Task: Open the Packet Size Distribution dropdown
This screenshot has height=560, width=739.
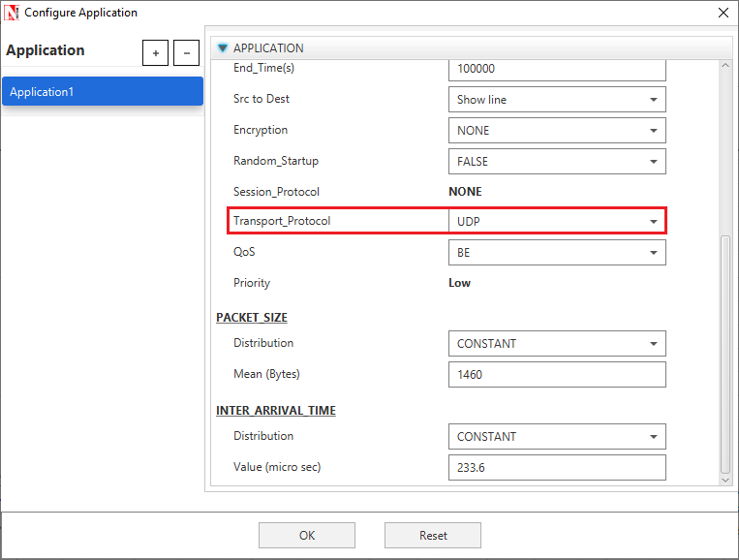Action: (557, 343)
